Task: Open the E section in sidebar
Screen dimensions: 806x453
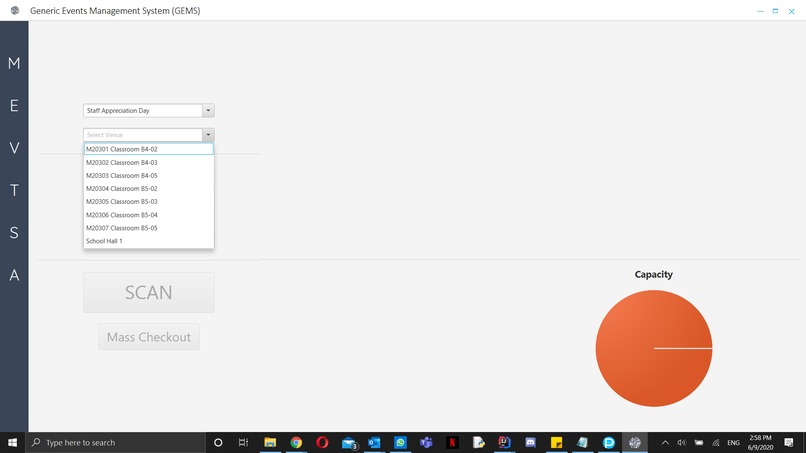Action: (14, 105)
